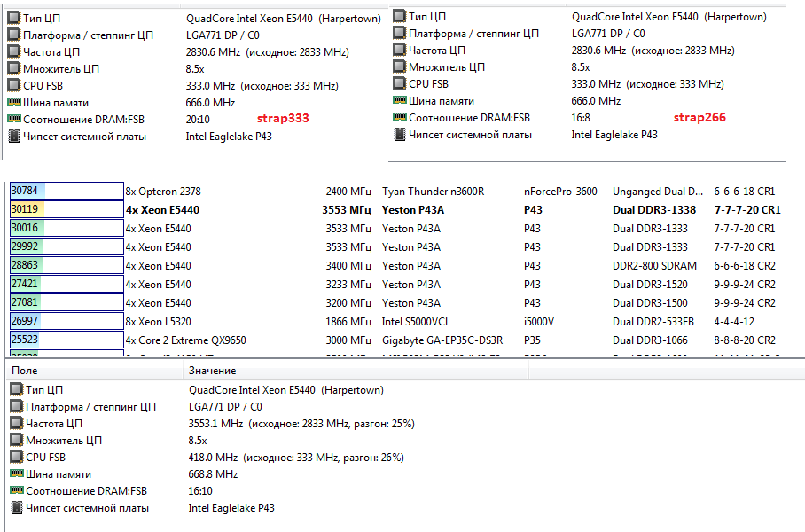Click the 8-8-8-20 CR2 timings cell
The image size is (805, 532).
pos(745,340)
